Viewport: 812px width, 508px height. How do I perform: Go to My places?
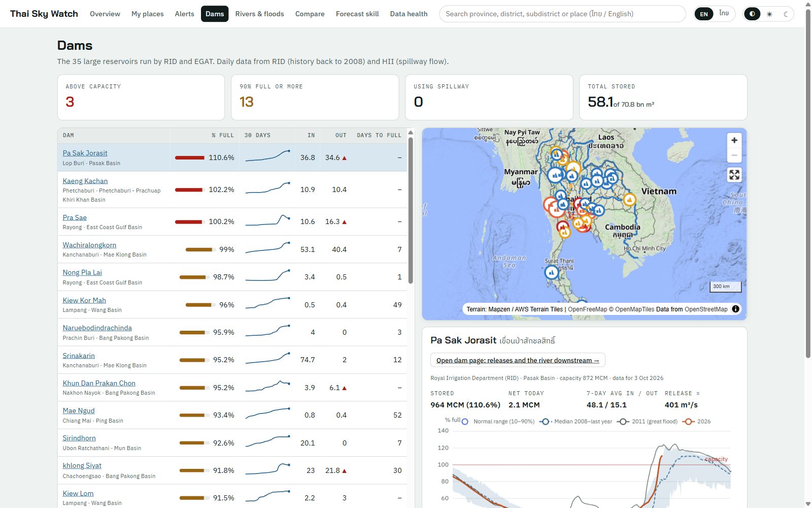(x=148, y=14)
